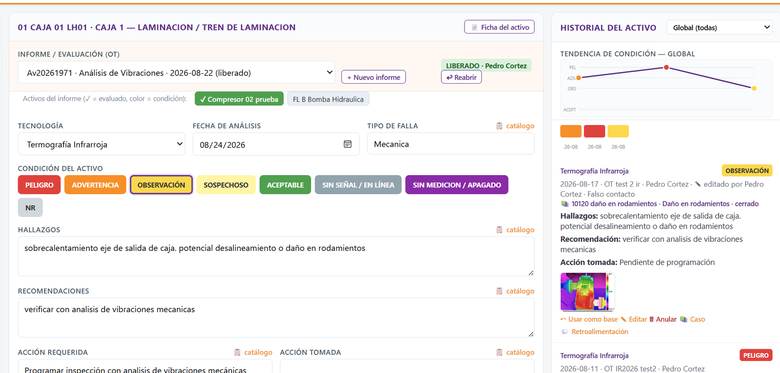Select the Compresor 02 prueba asset chip
This screenshot has height=373, width=780.
coord(239,99)
